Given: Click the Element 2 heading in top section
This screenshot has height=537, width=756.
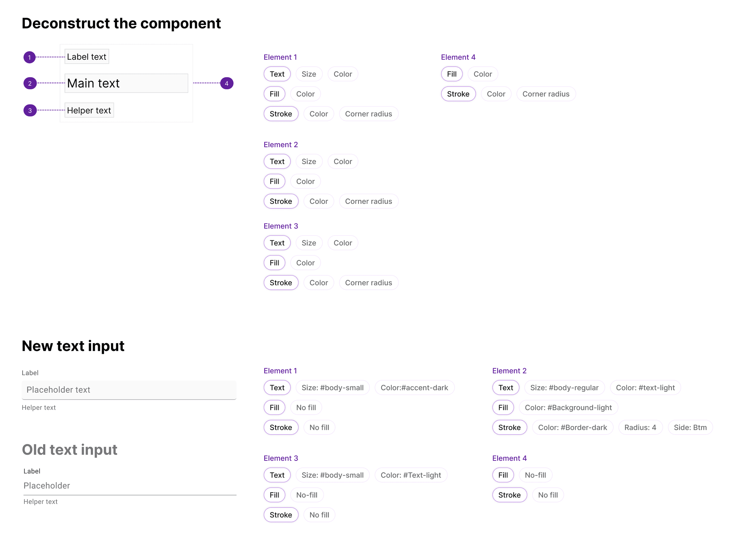Looking at the screenshot, I should 281,144.
